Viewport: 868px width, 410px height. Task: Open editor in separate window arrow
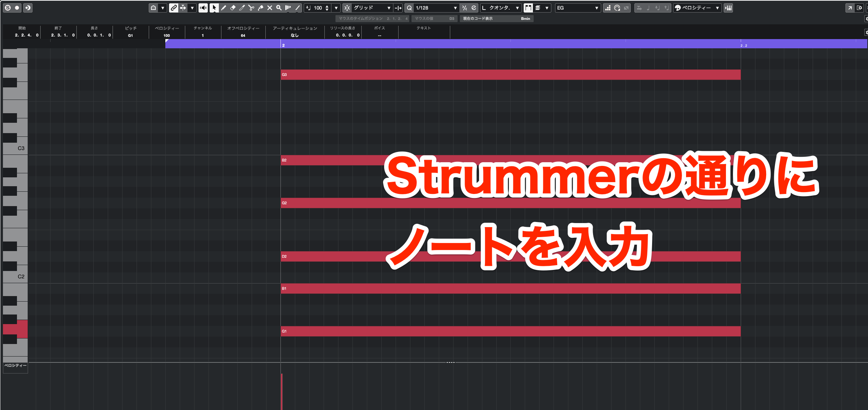pyautogui.click(x=850, y=8)
